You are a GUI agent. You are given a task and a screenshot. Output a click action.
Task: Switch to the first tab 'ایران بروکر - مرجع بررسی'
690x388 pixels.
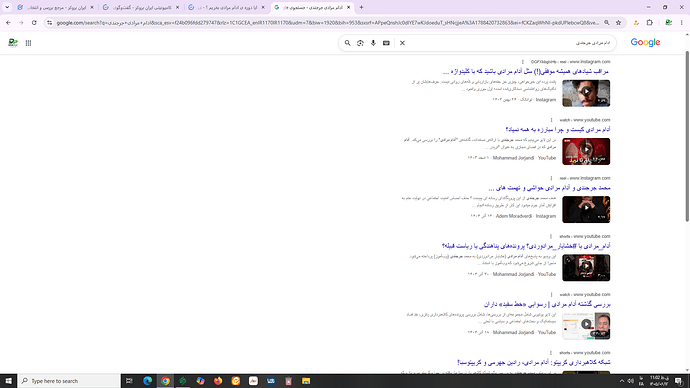55,7
